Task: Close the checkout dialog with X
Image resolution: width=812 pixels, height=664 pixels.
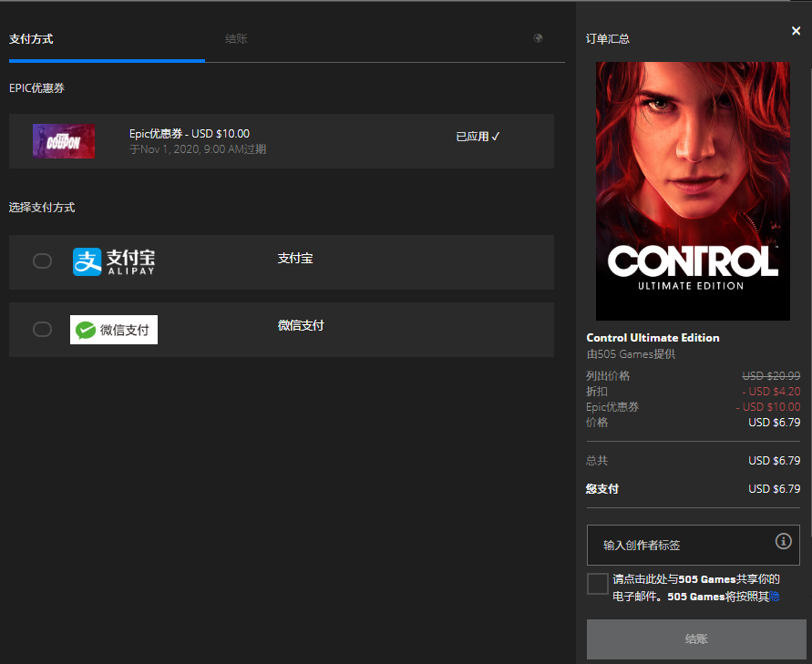Action: pos(796,31)
